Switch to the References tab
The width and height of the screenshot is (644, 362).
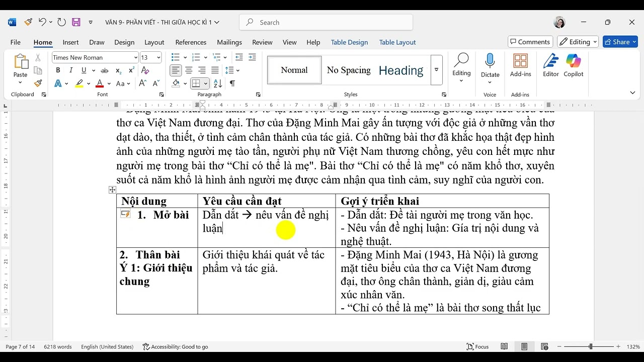coord(191,42)
